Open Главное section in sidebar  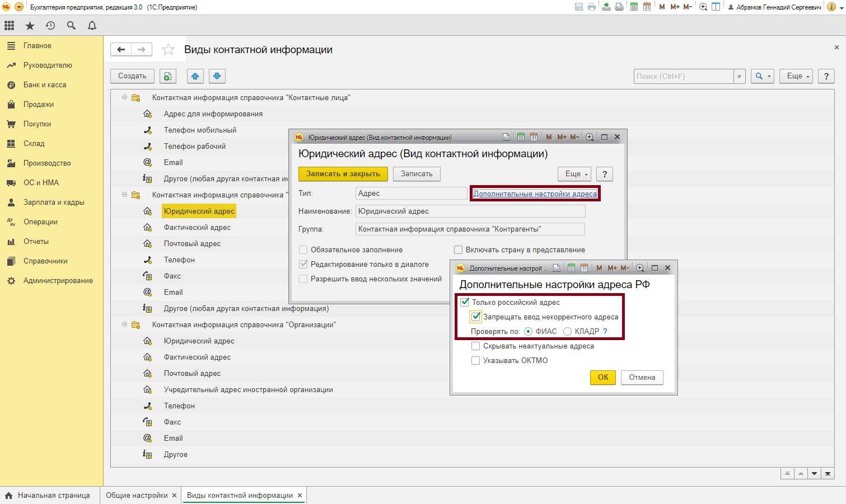[x=38, y=45]
